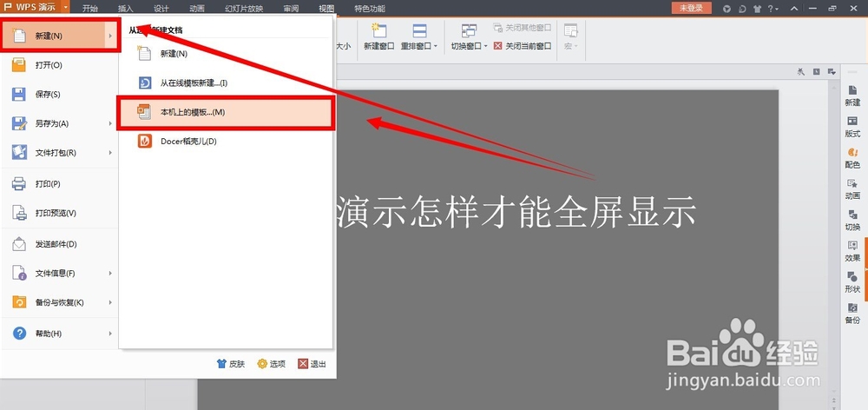Viewport: 868px width, 410px height.
Task: Expand the 文件打包(R) submenu arrow
Action: click(111, 152)
